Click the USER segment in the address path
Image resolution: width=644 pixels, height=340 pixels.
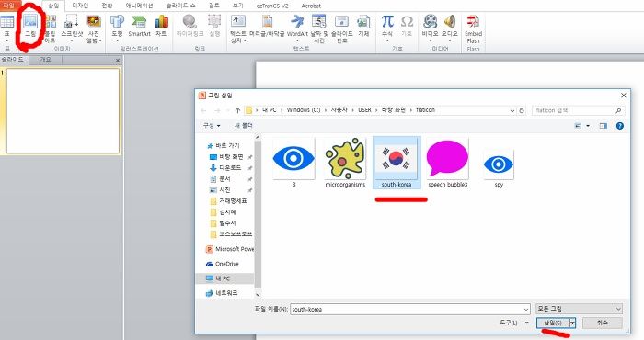(364, 110)
